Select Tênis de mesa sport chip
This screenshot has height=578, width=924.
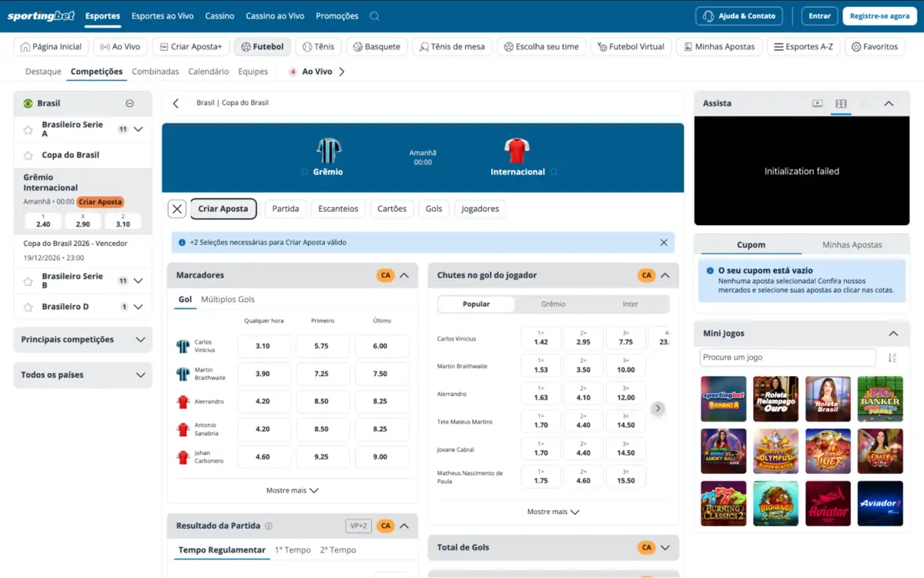click(452, 47)
